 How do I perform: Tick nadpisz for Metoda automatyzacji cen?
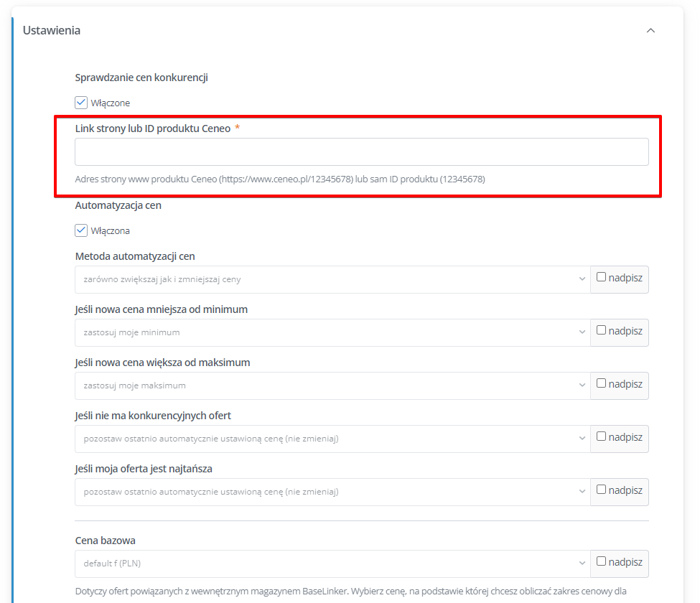pos(602,277)
